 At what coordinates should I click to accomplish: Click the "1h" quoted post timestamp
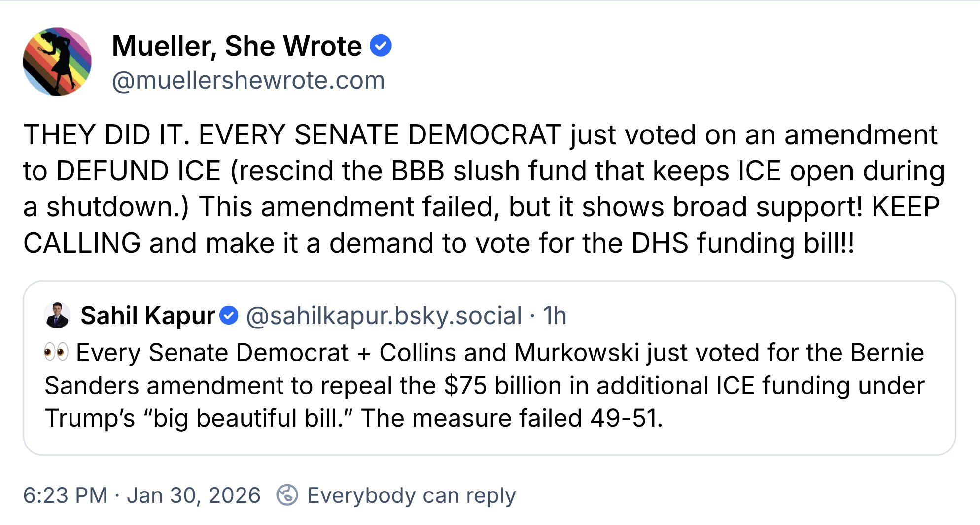(555, 316)
